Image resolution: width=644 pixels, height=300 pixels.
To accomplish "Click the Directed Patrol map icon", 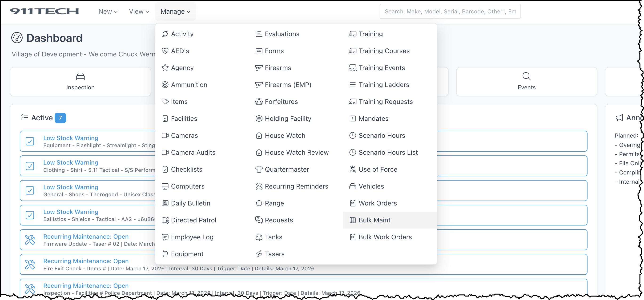I will 165,220.
